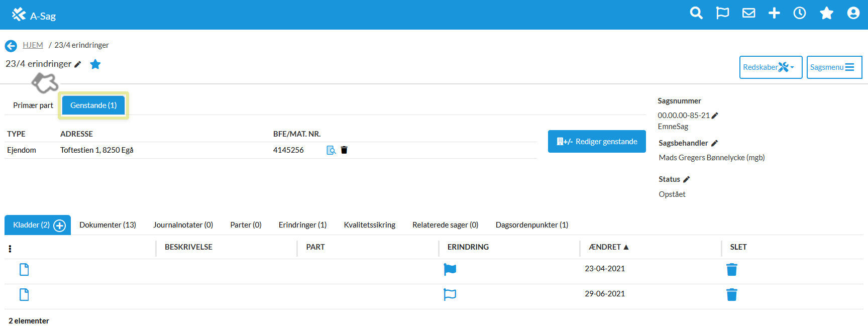Open the history clock icon
This screenshot has width=868, height=333.
pyautogui.click(x=800, y=13)
